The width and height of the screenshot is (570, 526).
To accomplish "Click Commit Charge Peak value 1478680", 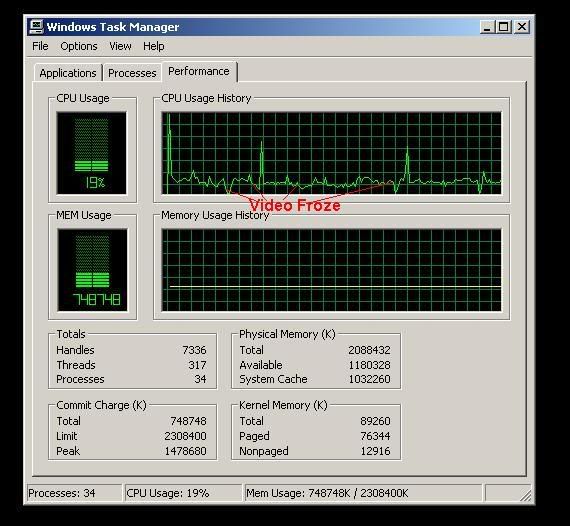I will [185, 451].
